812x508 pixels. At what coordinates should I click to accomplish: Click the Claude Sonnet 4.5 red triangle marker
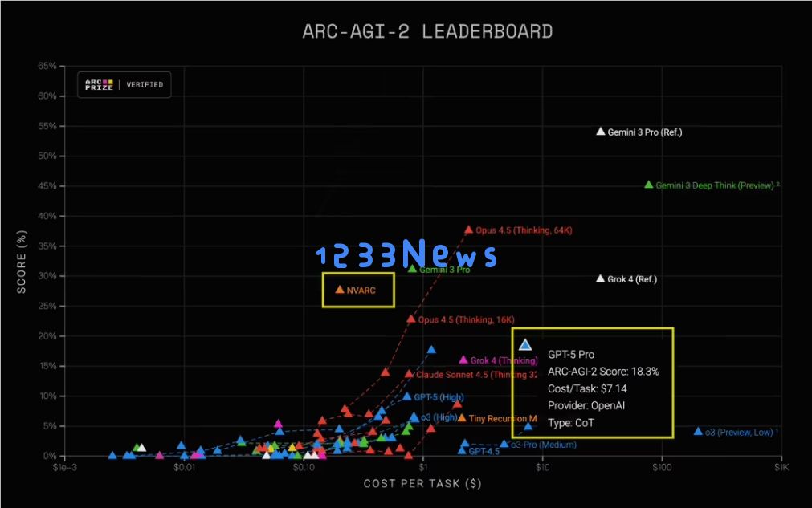[409, 374]
